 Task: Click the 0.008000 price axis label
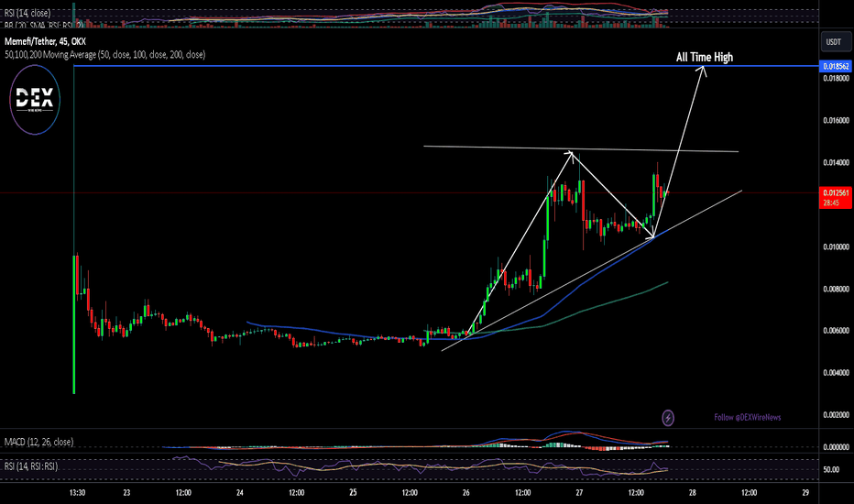[x=836, y=289]
